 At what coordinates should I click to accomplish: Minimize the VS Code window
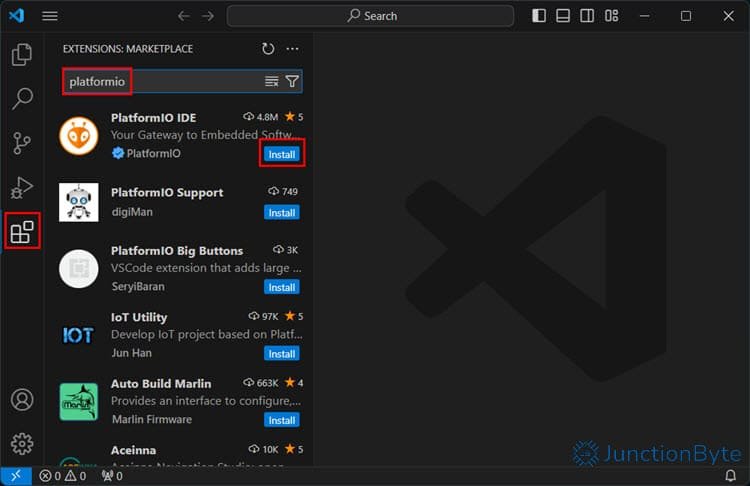pyautogui.click(x=644, y=16)
